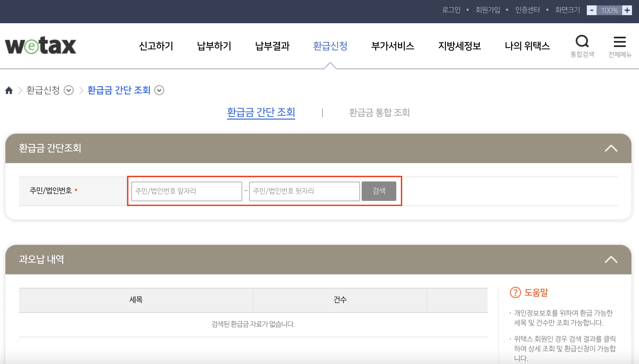Image resolution: width=639 pixels, height=364 pixels.
Task: Focus the 주민/법인번호 앞자리 input
Action: coord(187,191)
